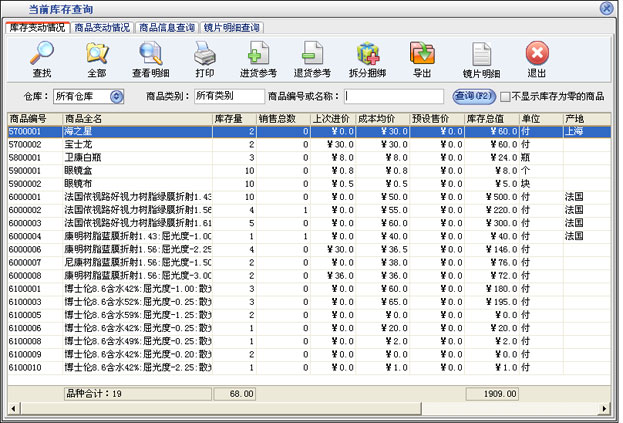This screenshot has width=623, height=423.
Task: Enable 不显示库存为零的商品 checkbox
Action: (x=506, y=97)
